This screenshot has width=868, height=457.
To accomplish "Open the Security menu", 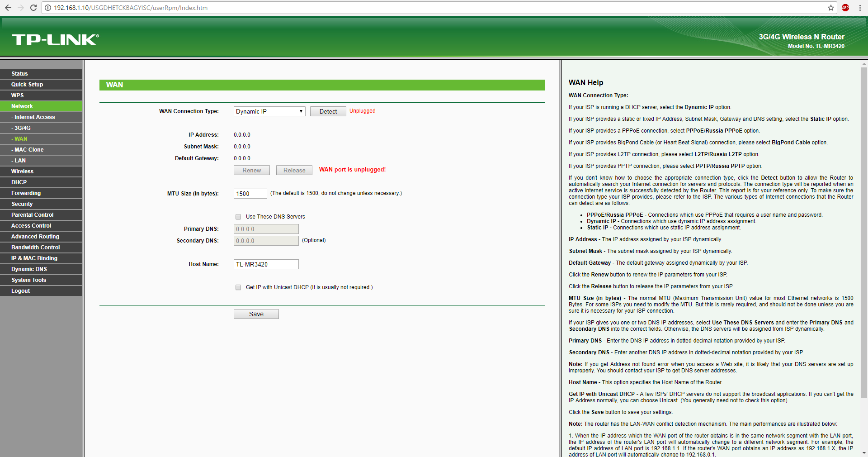I will point(41,204).
